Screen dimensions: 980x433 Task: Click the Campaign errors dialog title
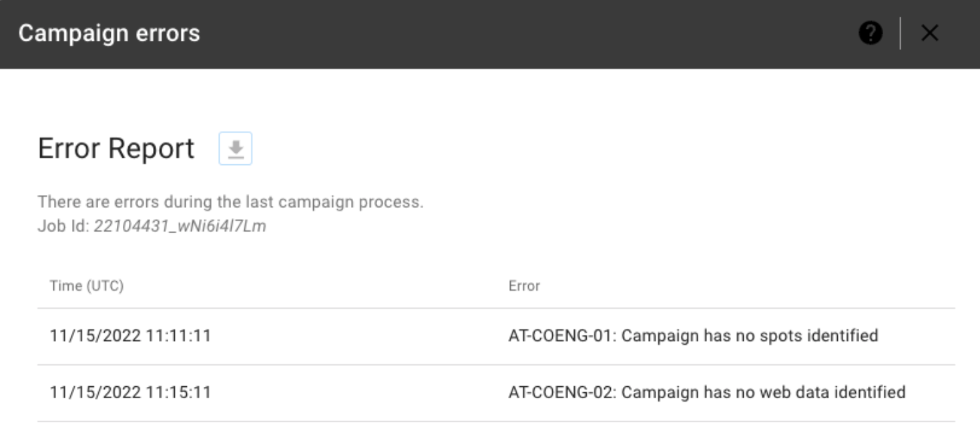point(109,33)
